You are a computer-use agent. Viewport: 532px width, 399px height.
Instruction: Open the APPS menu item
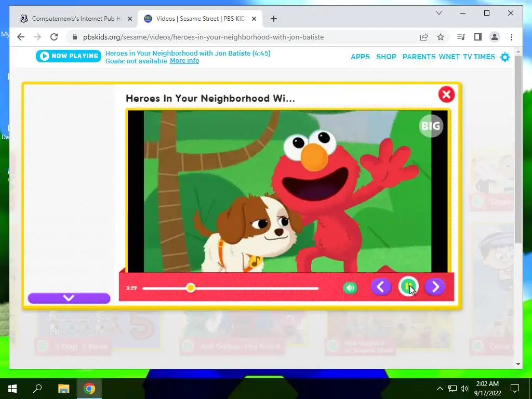point(360,57)
